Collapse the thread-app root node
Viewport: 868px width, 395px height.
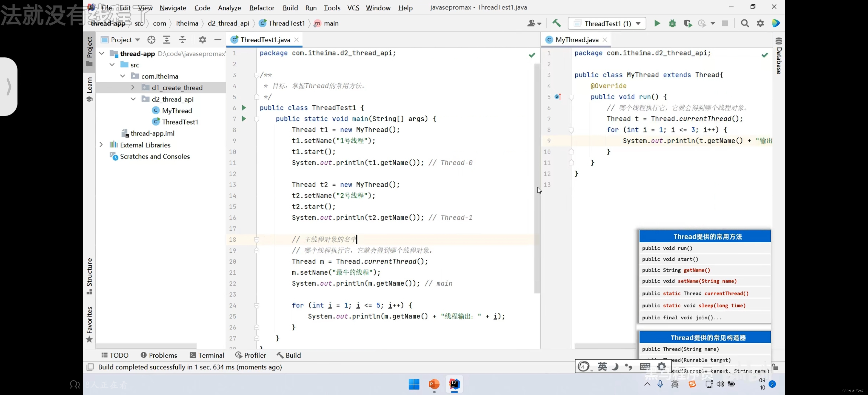(102, 53)
